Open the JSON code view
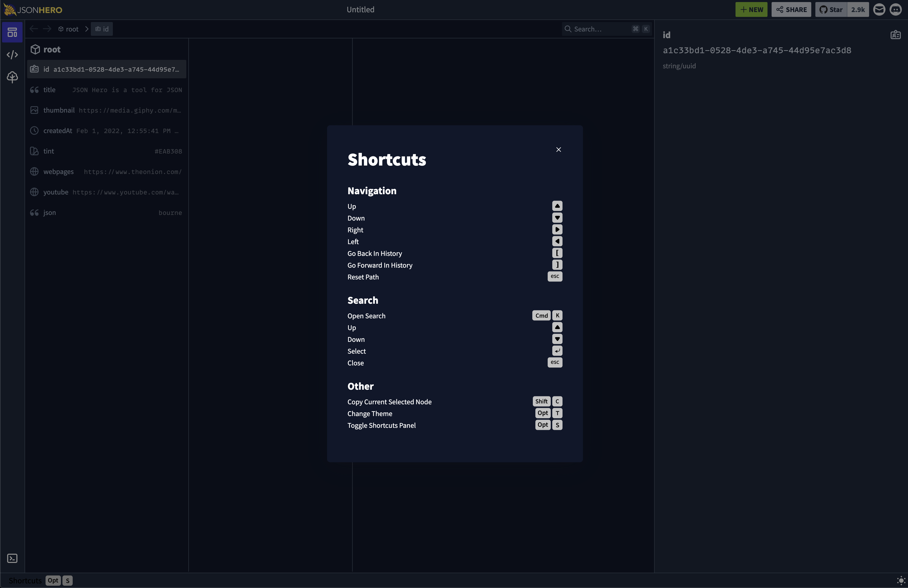The width and height of the screenshot is (908, 588). click(12, 55)
